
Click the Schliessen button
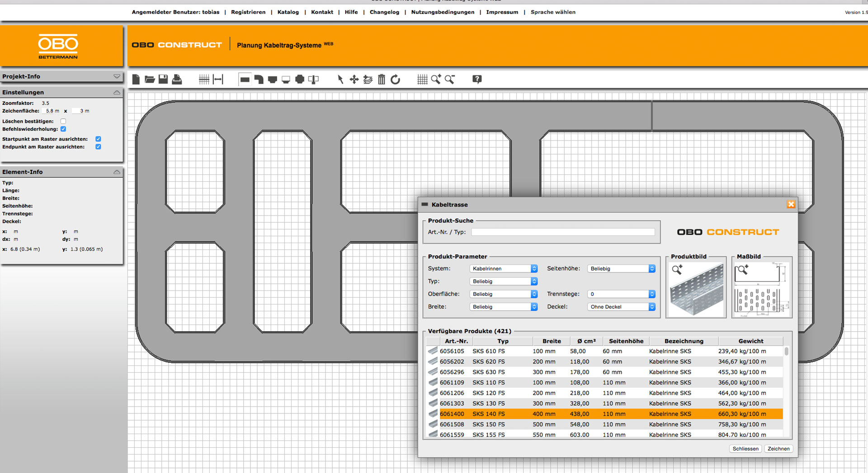(x=745, y=449)
